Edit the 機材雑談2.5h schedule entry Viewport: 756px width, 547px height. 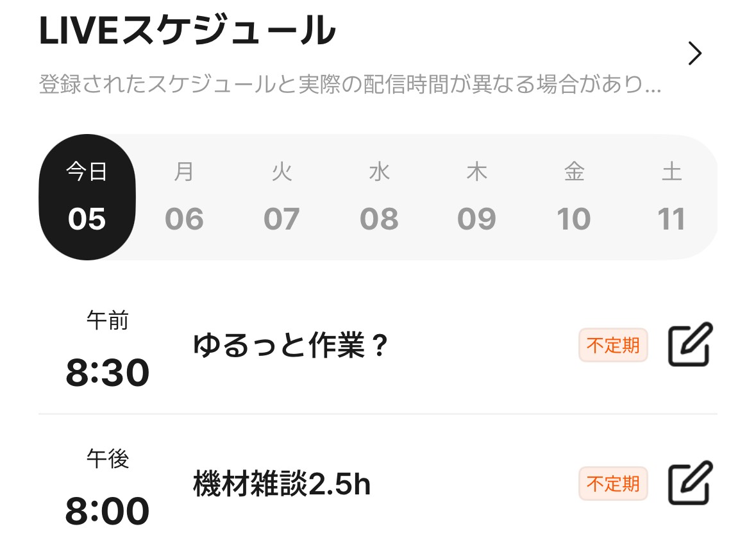pyautogui.click(x=690, y=483)
